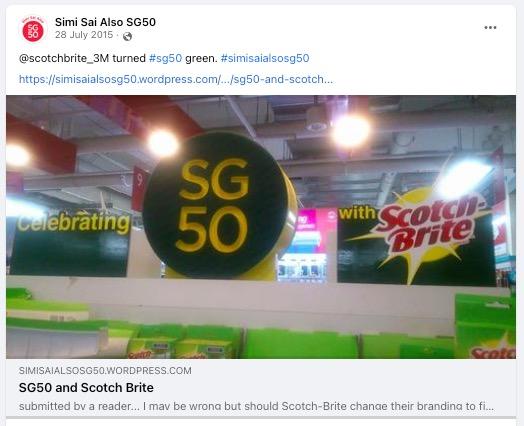This screenshot has height=426, width=524.
Task: Open the post options three-dots menu
Action: [x=490, y=27]
